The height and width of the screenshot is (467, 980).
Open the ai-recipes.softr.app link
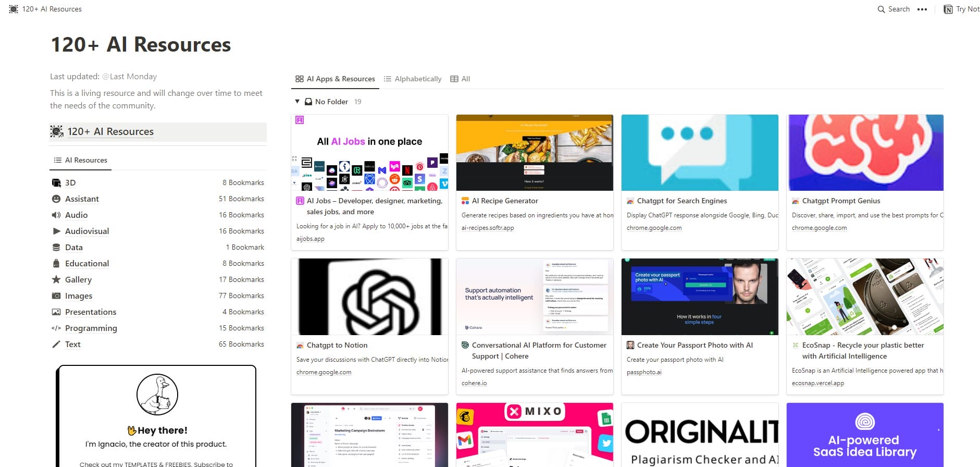click(x=488, y=228)
